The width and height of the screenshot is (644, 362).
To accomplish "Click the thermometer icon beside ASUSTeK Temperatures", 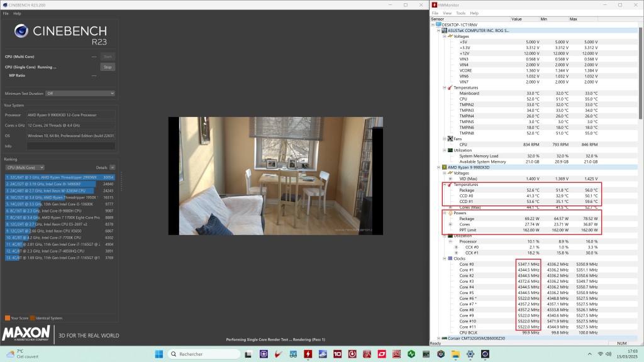I will point(450,87).
